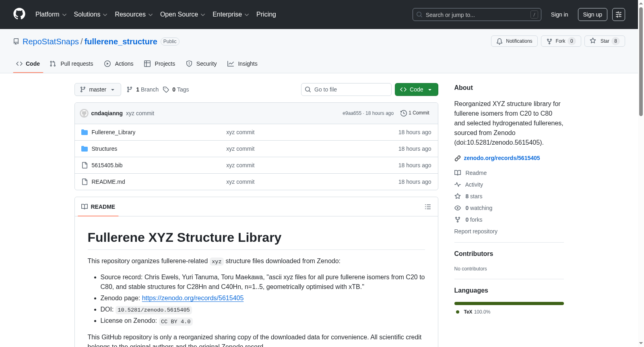Image resolution: width=644 pixels, height=347 pixels.
Task: Click the Report repository link
Action: [x=476, y=231]
